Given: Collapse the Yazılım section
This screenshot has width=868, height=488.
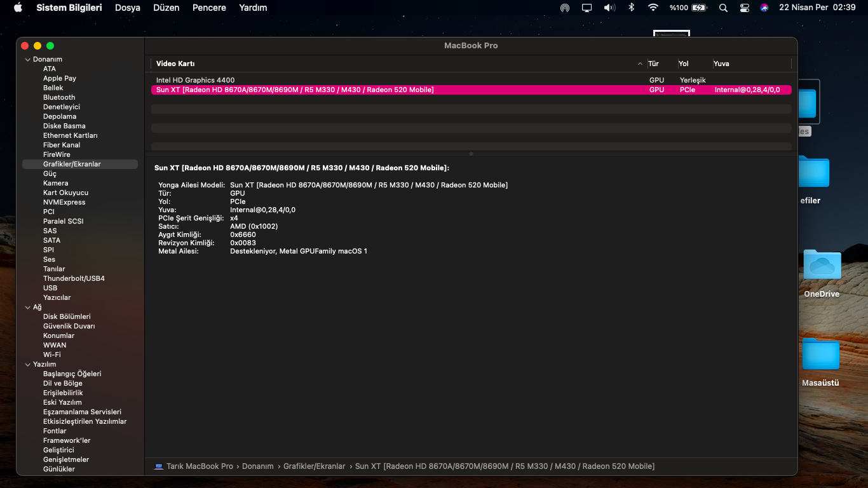Looking at the screenshot, I should pos(27,365).
